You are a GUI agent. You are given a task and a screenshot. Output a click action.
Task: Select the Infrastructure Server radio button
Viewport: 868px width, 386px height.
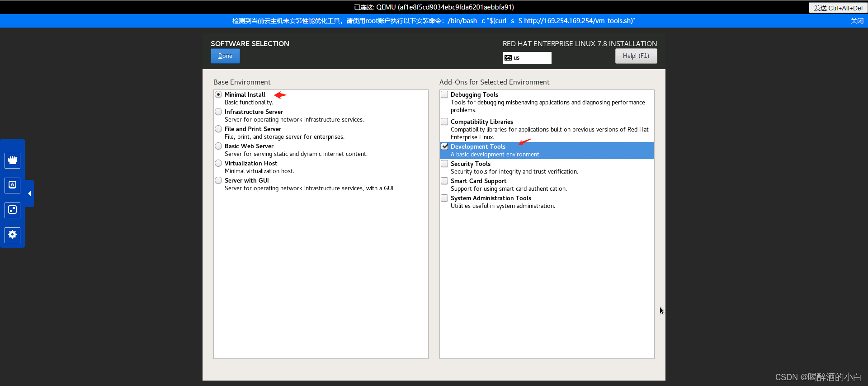coord(218,112)
